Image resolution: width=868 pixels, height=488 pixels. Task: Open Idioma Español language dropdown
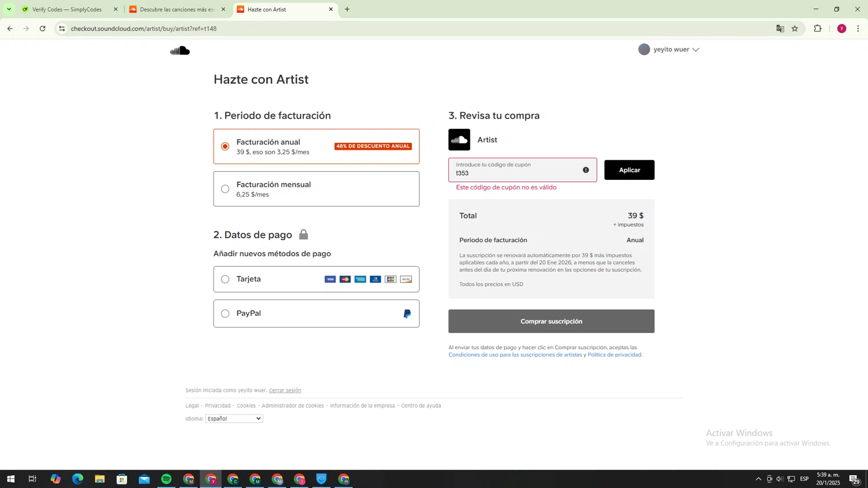pos(234,419)
